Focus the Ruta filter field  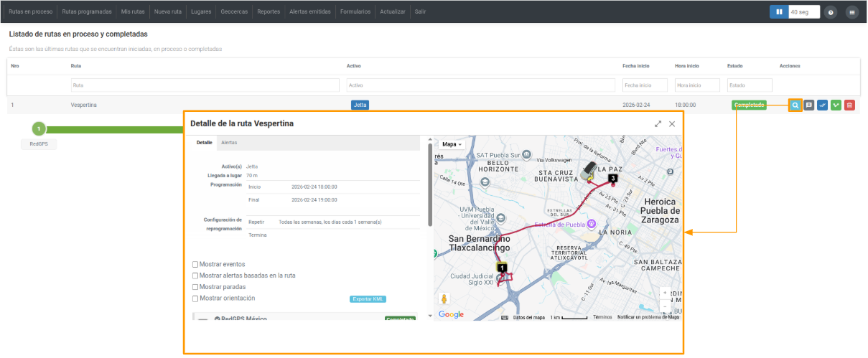[x=205, y=85]
